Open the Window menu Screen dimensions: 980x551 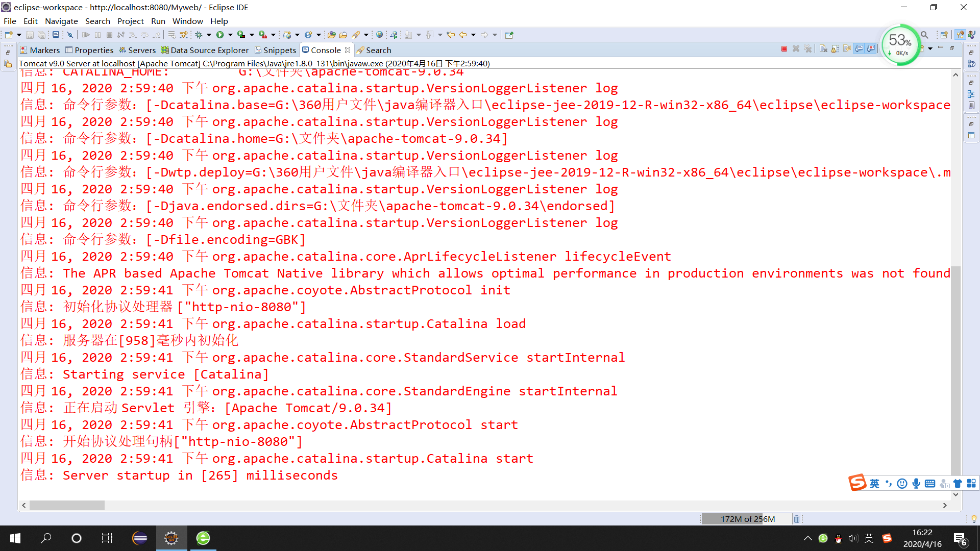[x=188, y=21]
